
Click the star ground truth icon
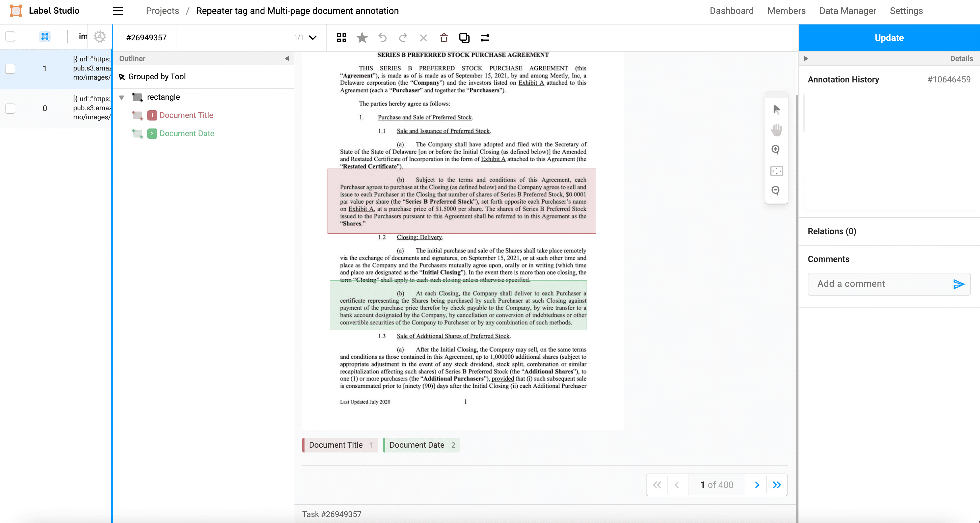click(362, 38)
